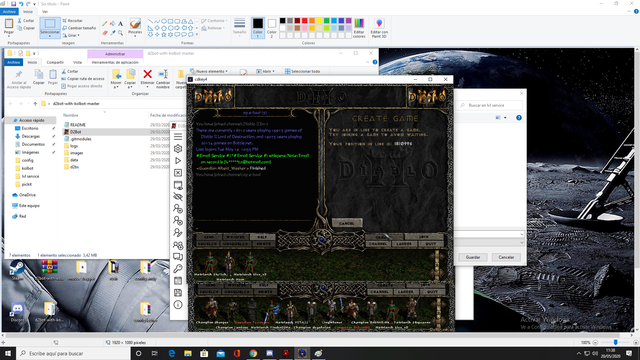Open the Pegar paste dropdown arrow
640x360 pixels.
tap(9, 36)
